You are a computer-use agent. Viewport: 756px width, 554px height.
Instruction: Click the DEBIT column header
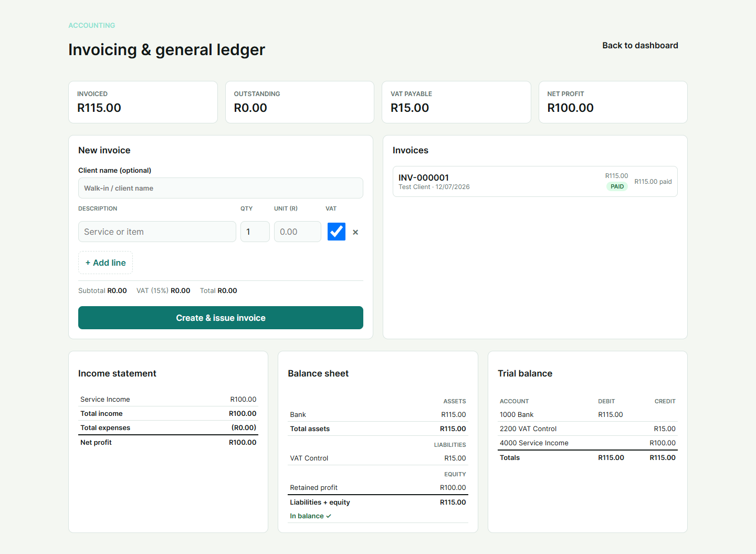(606, 401)
